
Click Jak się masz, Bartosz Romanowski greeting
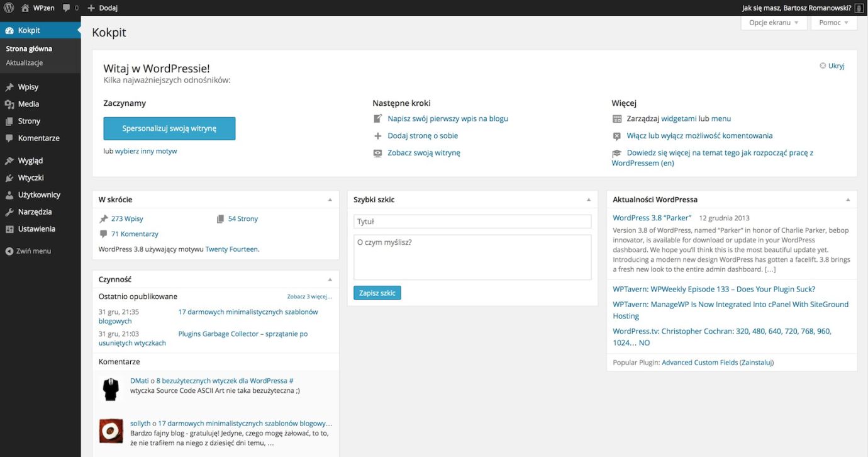797,8
